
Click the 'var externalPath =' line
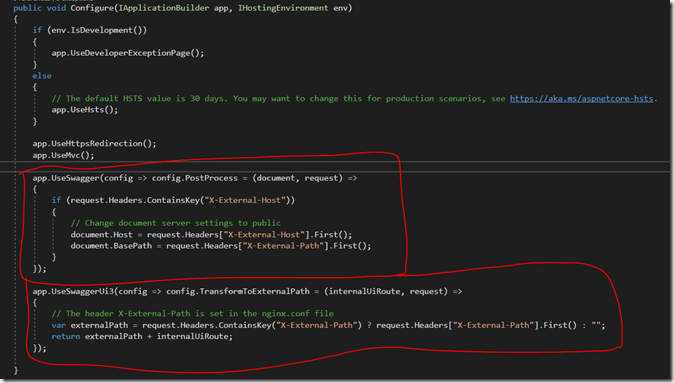click(x=328, y=325)
